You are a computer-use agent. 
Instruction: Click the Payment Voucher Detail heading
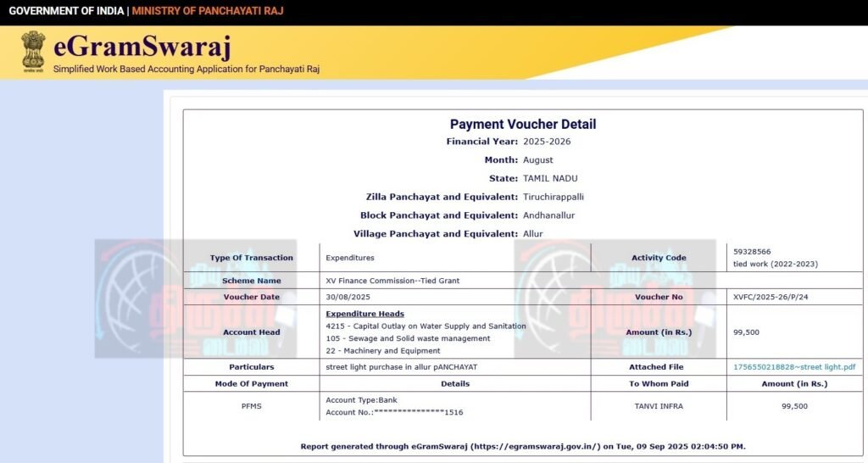522,124
